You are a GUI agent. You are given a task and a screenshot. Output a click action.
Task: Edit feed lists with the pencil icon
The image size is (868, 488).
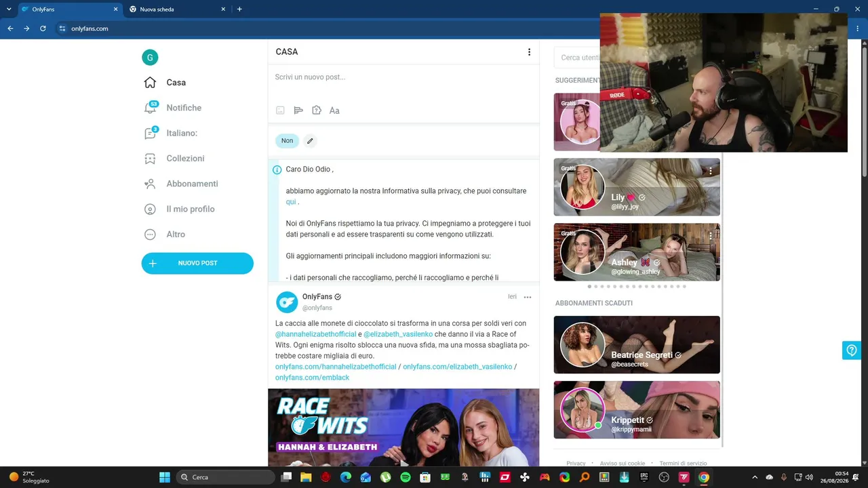310,141
